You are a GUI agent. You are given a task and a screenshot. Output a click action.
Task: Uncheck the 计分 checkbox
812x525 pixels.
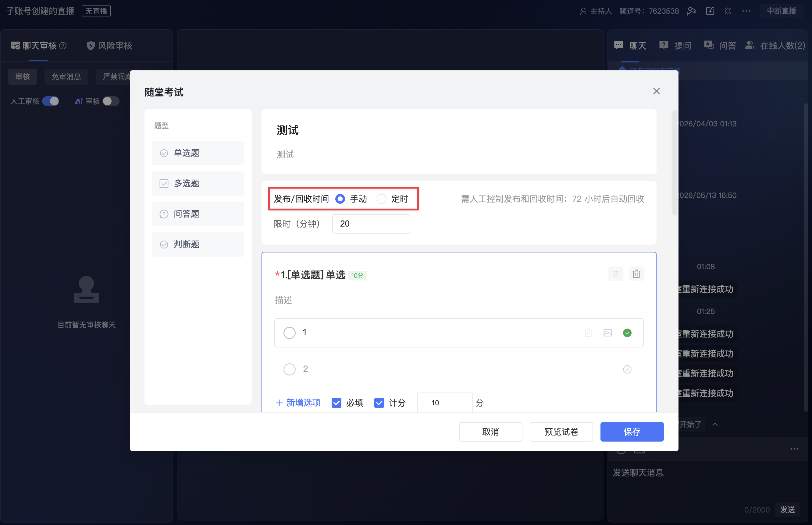coord(379,403)
